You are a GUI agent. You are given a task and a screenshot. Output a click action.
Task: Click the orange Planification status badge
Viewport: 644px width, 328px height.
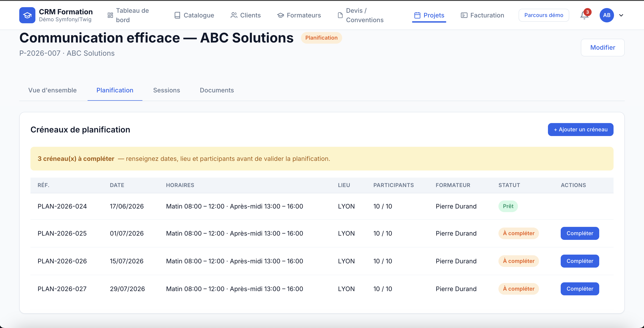click(x=321, y=38)
